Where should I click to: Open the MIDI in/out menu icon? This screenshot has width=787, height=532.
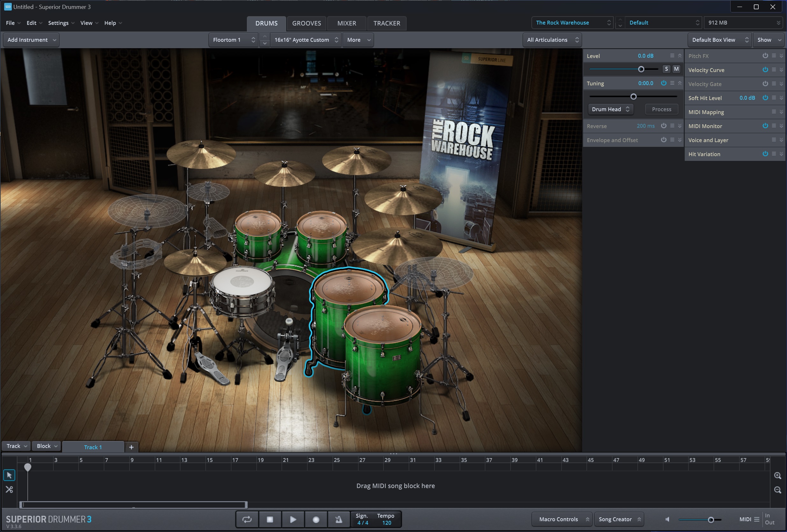[756, 519]
